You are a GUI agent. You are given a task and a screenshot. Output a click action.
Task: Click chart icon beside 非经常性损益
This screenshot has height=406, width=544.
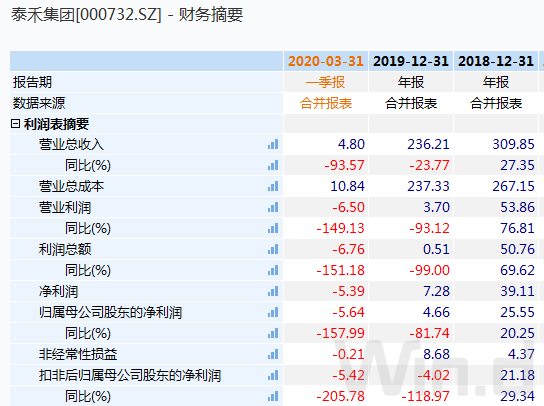273,354
